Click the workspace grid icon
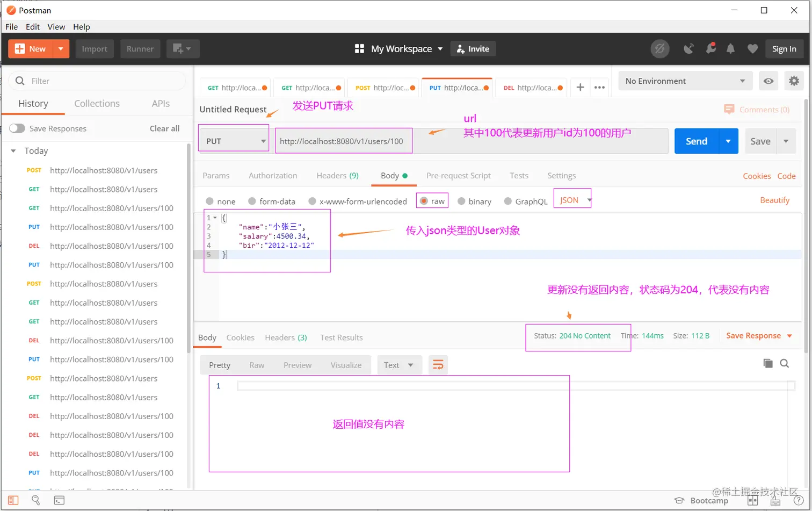The height and width of the screenshot is (511, 812). [359, 49]
